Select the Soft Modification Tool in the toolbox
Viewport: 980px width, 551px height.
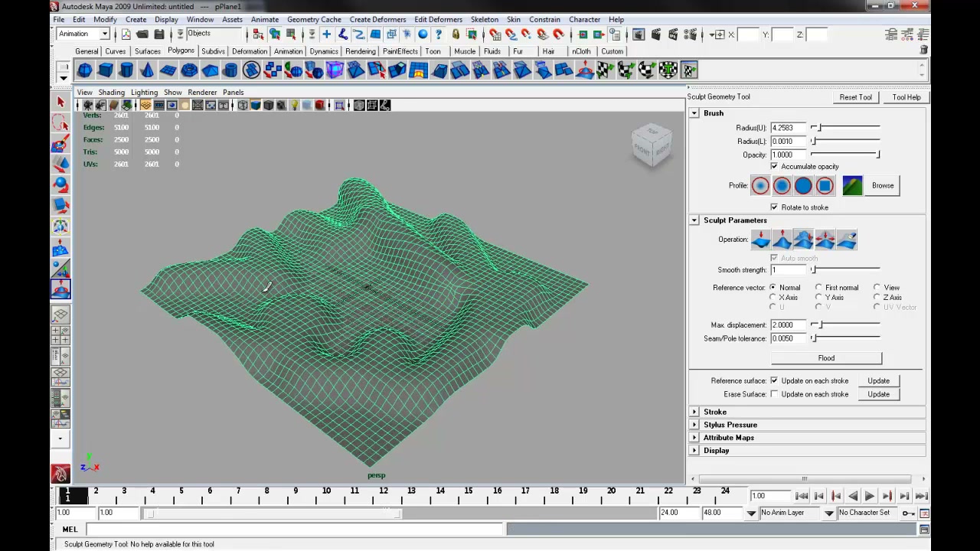click(x=60, y=247)
